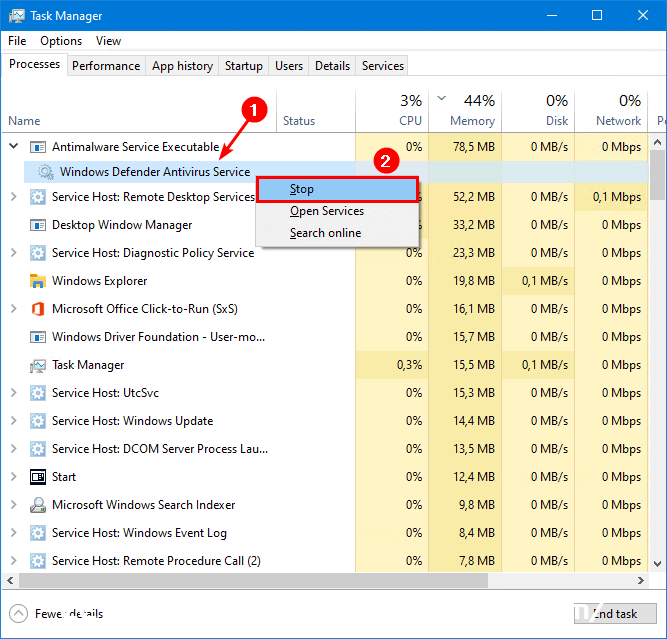Switch to the Details tab
Image resolution: width=667 pixels, height=639 pixels.
(332, 66)
